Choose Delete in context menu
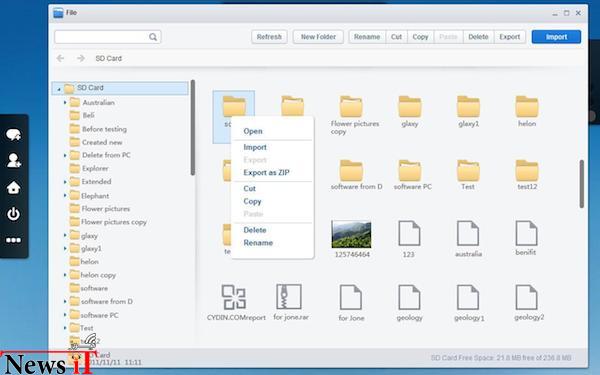 (254, 230)
